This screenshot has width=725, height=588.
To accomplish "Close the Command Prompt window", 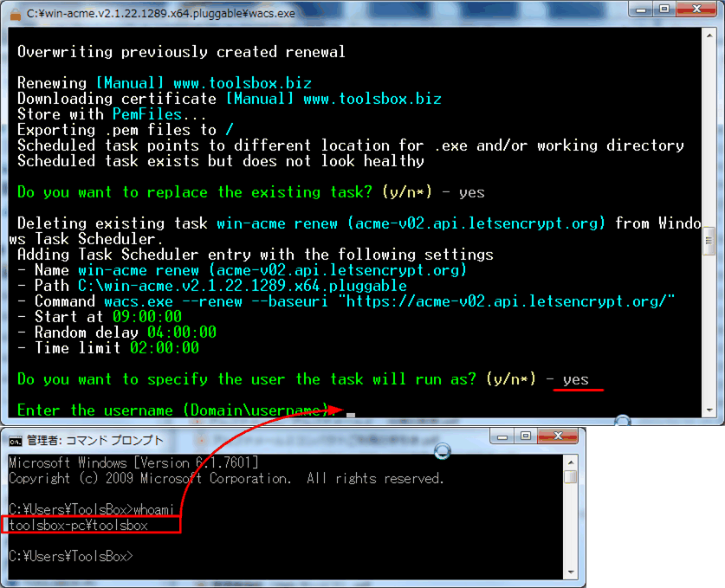I will point(558,436).
